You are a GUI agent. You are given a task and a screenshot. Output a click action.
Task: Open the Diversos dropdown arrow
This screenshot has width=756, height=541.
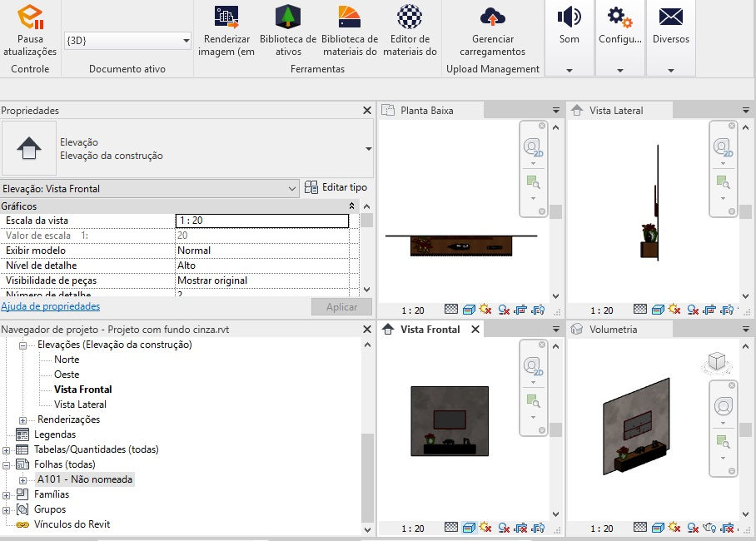(671, 71)
